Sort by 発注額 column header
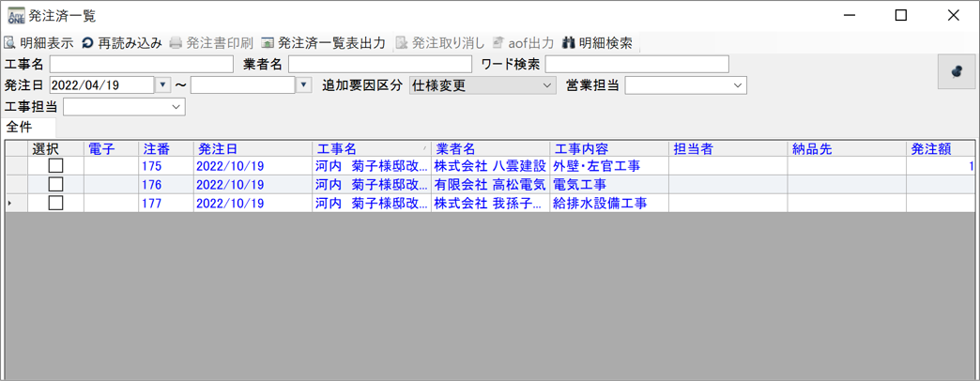This screenshot has width=980, height=381. click(941, 148)
